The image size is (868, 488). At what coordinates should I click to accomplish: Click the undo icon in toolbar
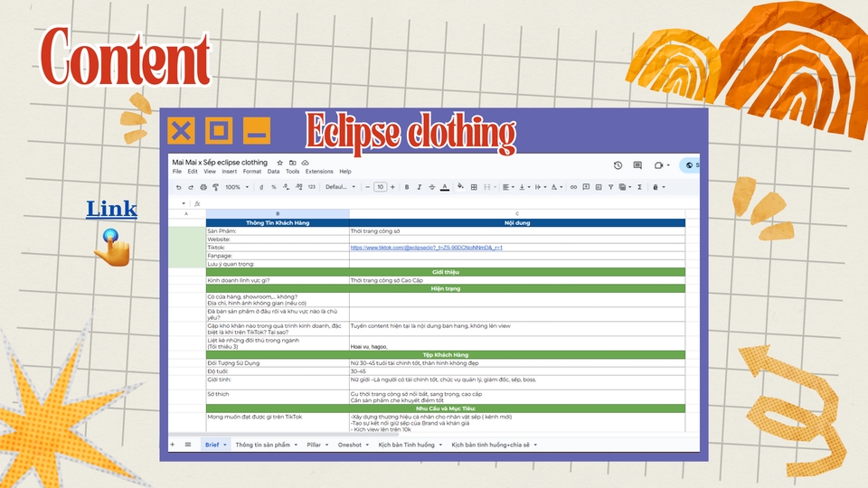(178, 187)
